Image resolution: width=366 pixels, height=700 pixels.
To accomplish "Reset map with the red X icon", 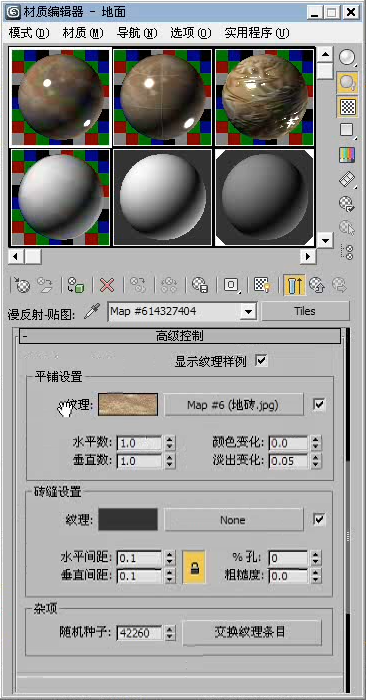I will click(x=107, y=285).
